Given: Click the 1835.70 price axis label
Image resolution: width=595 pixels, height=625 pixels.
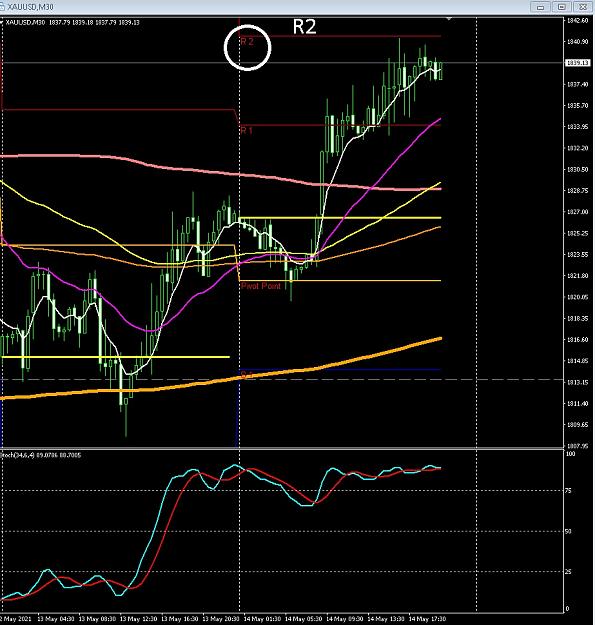Looking at the screenshot, I should 577,106.
